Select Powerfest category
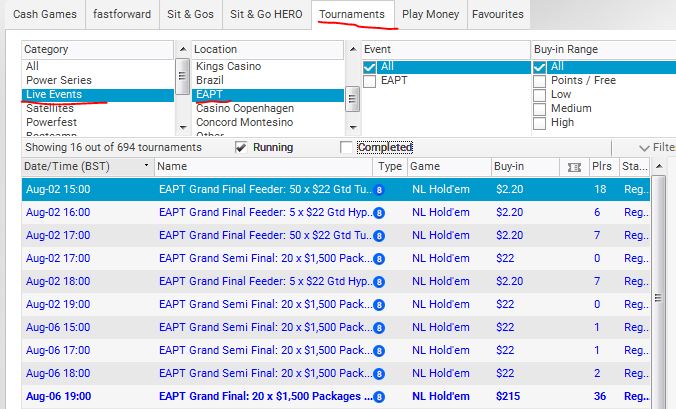Viewport: 676px width, 409px height. [x=98, y=122]
